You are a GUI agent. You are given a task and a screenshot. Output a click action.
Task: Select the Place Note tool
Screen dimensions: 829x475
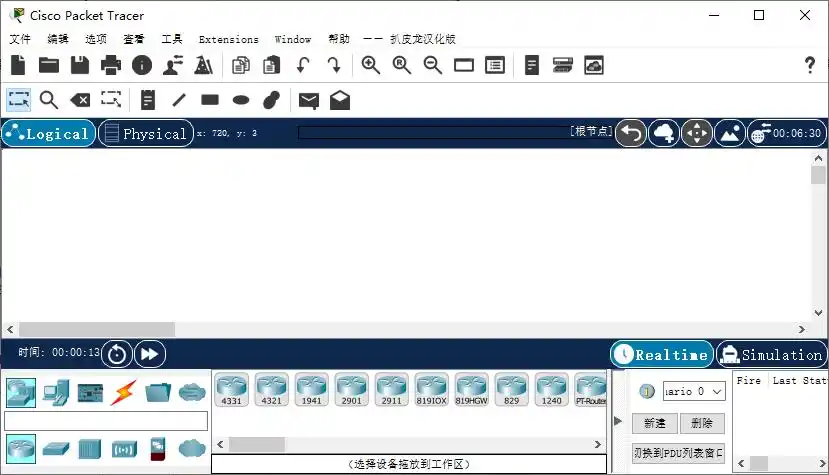click(x=148, y=100)
